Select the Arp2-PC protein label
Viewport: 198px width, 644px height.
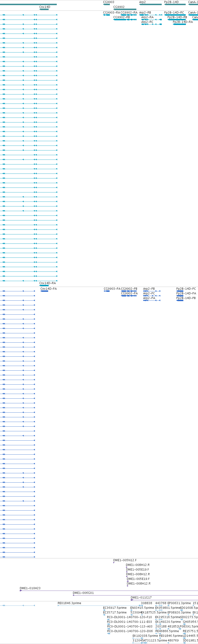pos(149,293)
